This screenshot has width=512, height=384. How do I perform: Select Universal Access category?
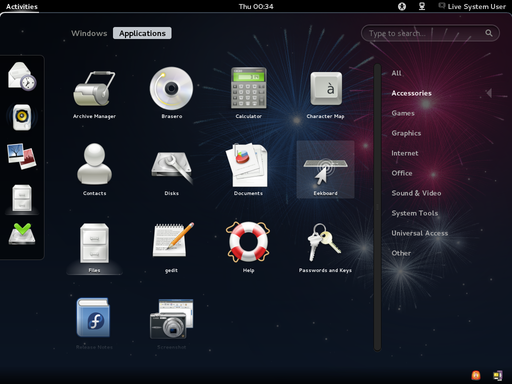pos(420,233)
